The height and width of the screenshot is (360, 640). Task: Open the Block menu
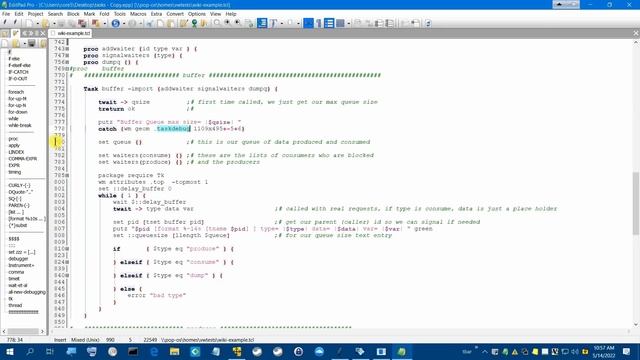(73, 14)
